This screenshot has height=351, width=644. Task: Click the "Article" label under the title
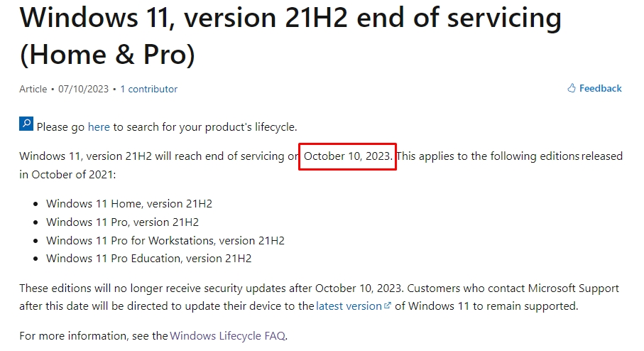(33, 89)
